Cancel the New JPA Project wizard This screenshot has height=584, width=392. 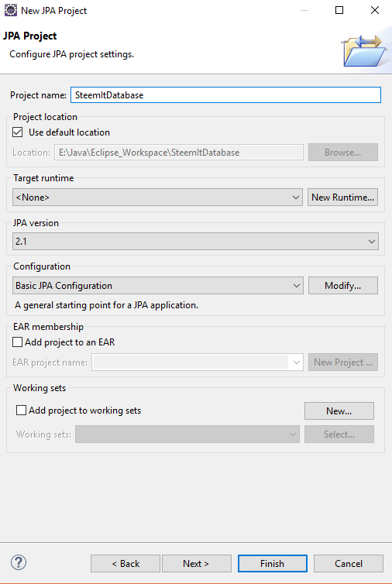coord(349,564)
